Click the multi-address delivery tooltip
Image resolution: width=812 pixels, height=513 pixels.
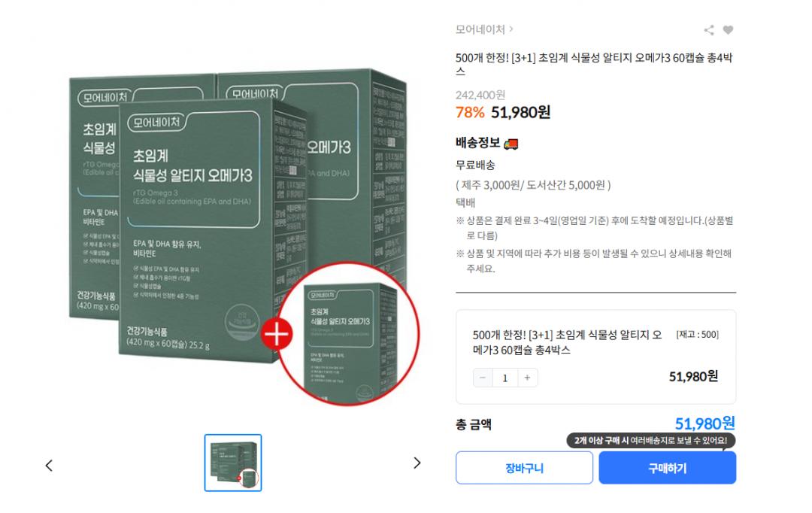650,441
